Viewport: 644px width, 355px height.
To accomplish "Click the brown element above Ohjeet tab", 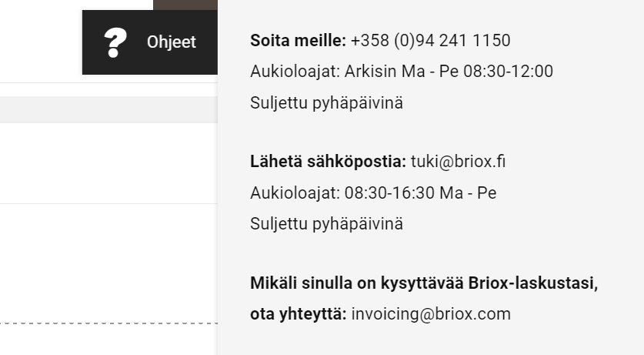I will coord(185,5).
